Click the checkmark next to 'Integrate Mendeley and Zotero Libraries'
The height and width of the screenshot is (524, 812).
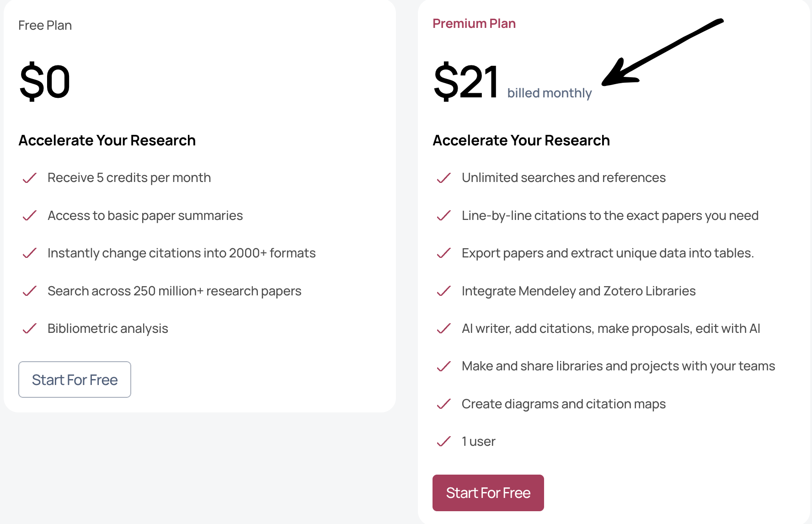click(443, 291)
